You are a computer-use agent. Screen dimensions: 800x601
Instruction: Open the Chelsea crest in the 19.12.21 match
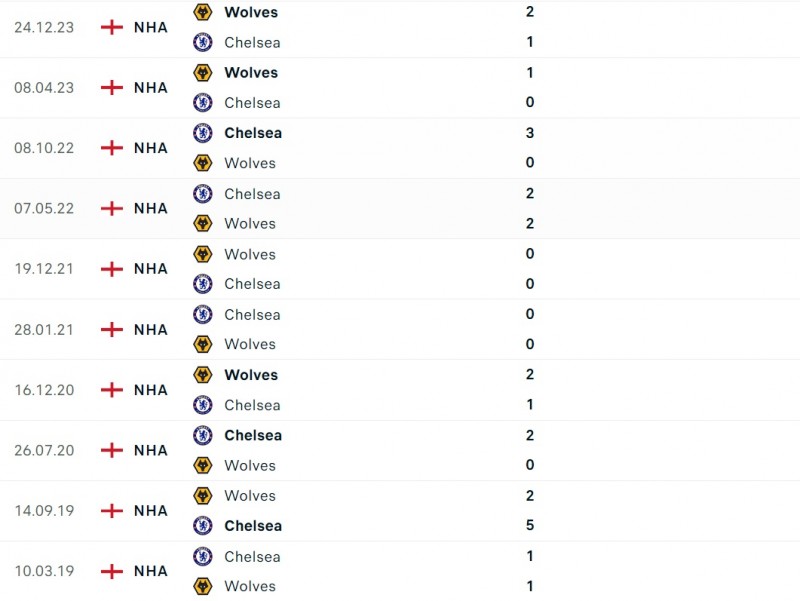[x=202, y=284]
